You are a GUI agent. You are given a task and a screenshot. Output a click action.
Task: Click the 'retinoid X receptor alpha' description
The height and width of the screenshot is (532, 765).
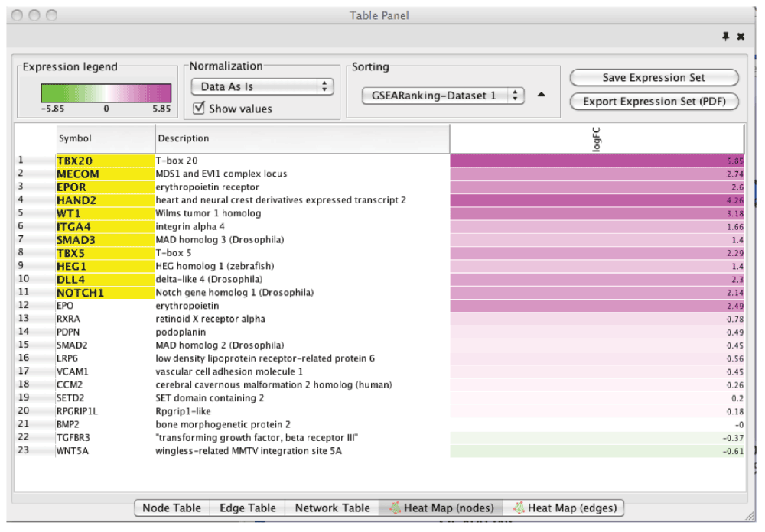[210, 319]
